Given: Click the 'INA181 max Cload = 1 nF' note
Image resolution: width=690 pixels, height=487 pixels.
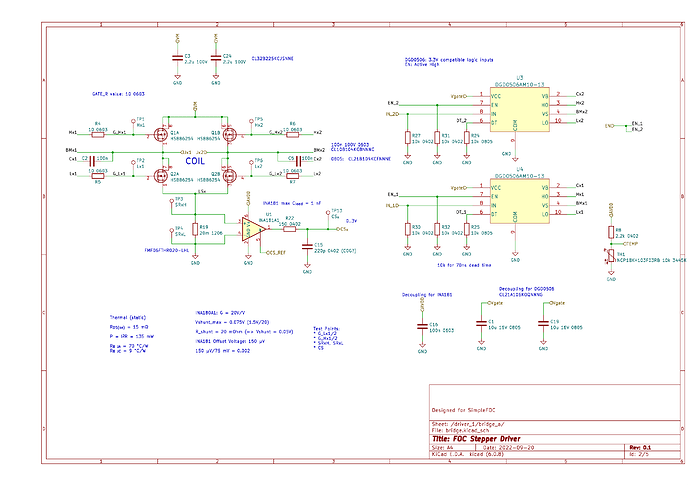Looking at the screenshot, I should click(x=292, y=203).
